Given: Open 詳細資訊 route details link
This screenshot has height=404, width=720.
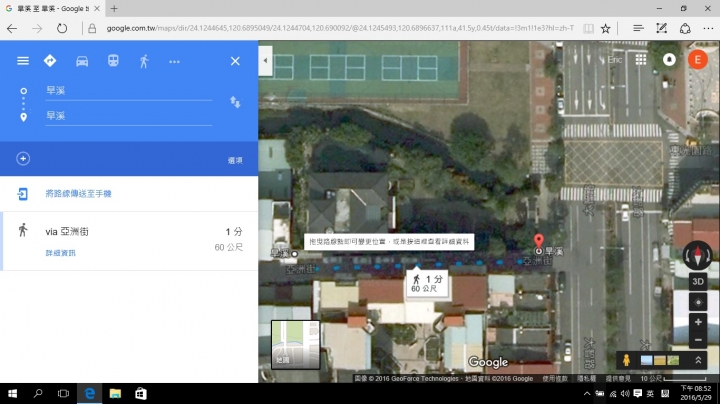Looking at the screenshot, I should pyautogui.click(x=61, y=253).
